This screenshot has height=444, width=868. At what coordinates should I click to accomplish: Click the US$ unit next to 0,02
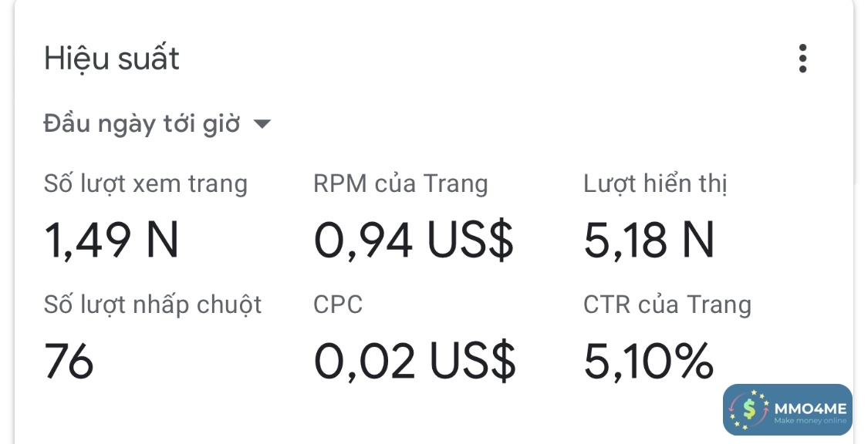(x=472, y=361)
